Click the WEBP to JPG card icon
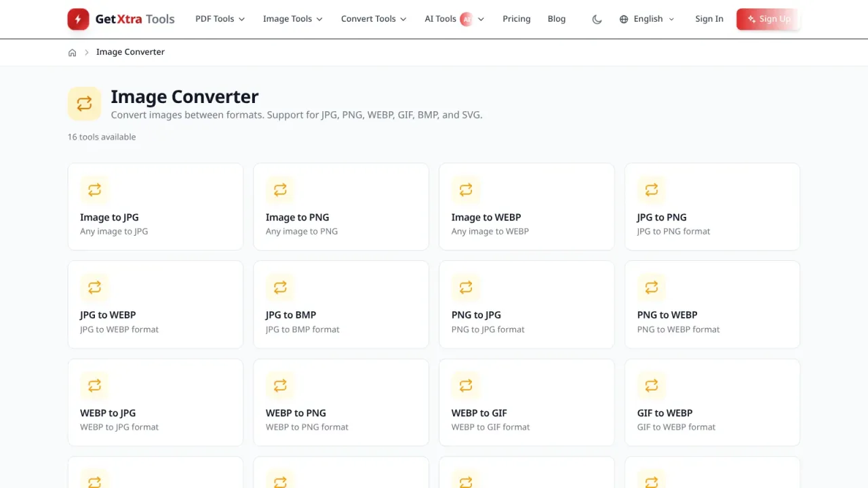This screenshot has height=488, width=868. pos(94,386)
